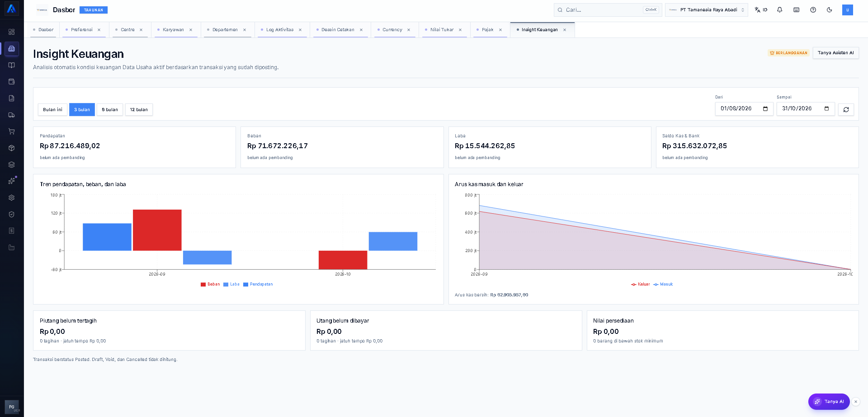Screen dimensions: 868x417
Task: Select the 12 bulan period
Action: pos(139,110)
